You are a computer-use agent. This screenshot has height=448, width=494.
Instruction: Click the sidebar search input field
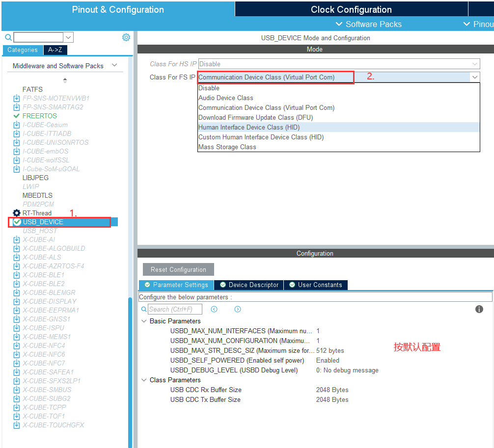38,37
